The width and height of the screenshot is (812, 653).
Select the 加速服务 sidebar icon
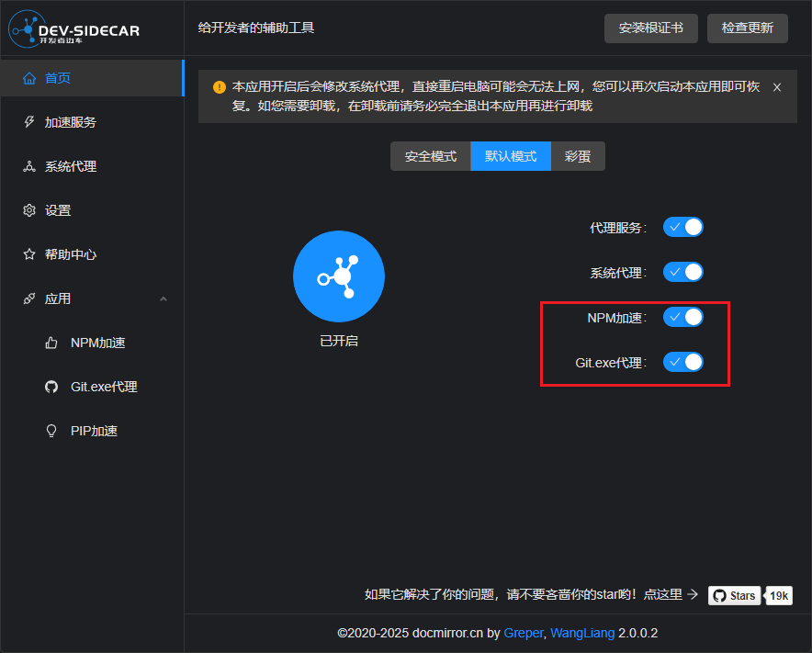click(x=28, y=121)
